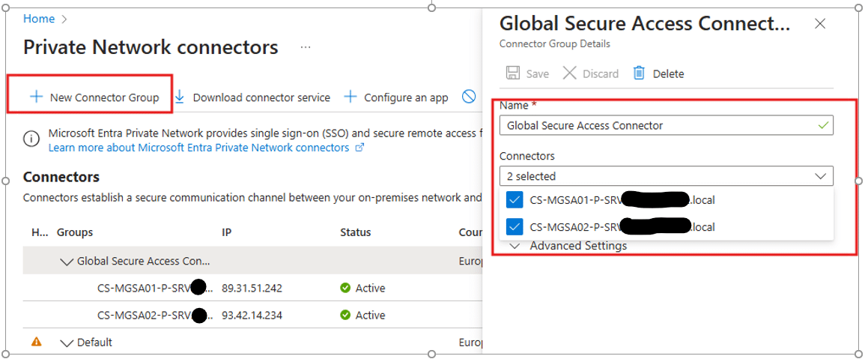Click IP address 93.42.14.234

(252, 316)
